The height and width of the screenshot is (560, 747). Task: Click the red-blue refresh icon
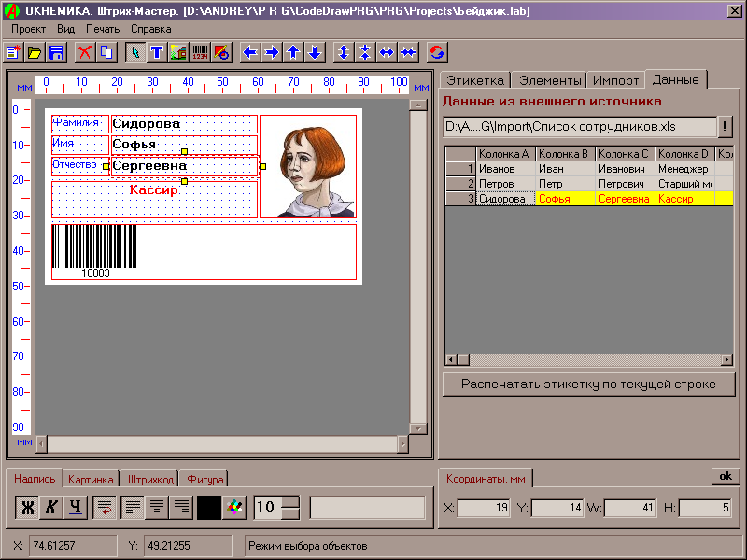point(437,52)
